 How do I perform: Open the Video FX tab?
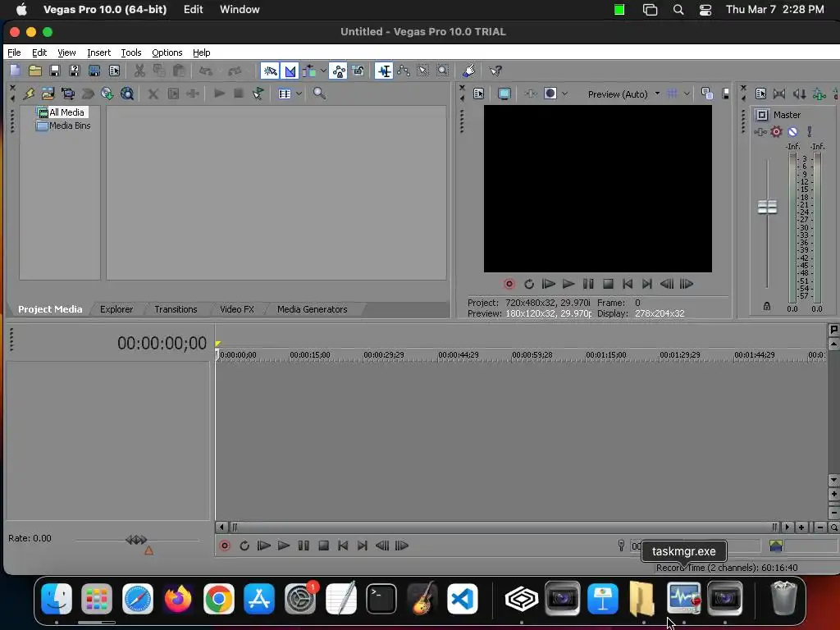[x=237, y=309]
